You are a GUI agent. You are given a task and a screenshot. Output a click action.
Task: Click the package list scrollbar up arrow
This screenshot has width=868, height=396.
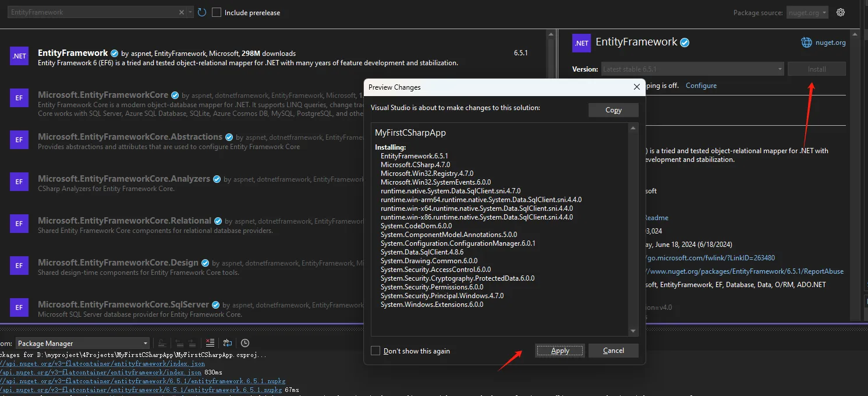(x=551, y=35)
